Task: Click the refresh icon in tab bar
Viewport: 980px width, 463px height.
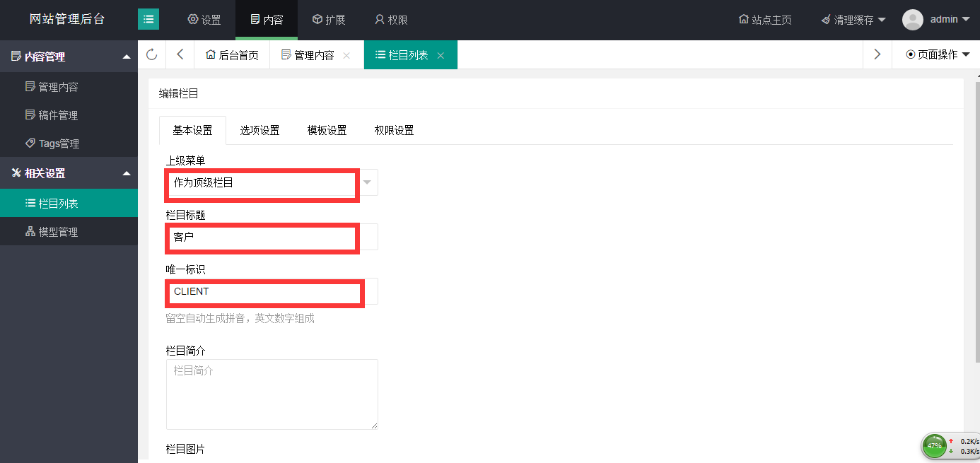Action: pyautogui.click(x=151, y=54)
